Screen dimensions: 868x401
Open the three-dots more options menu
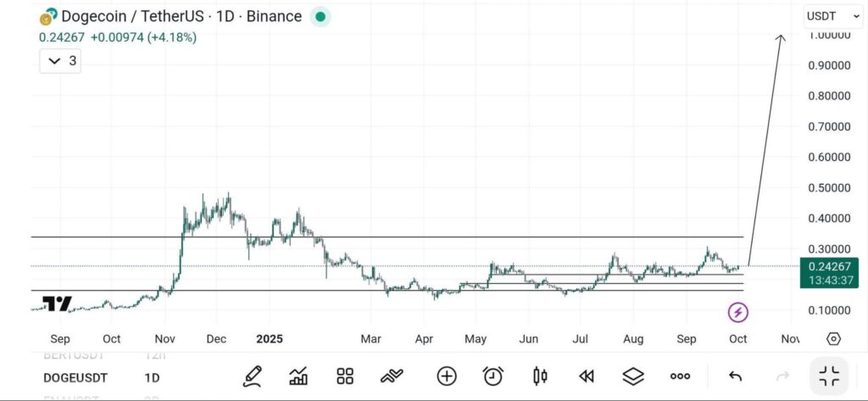[680, 376]
